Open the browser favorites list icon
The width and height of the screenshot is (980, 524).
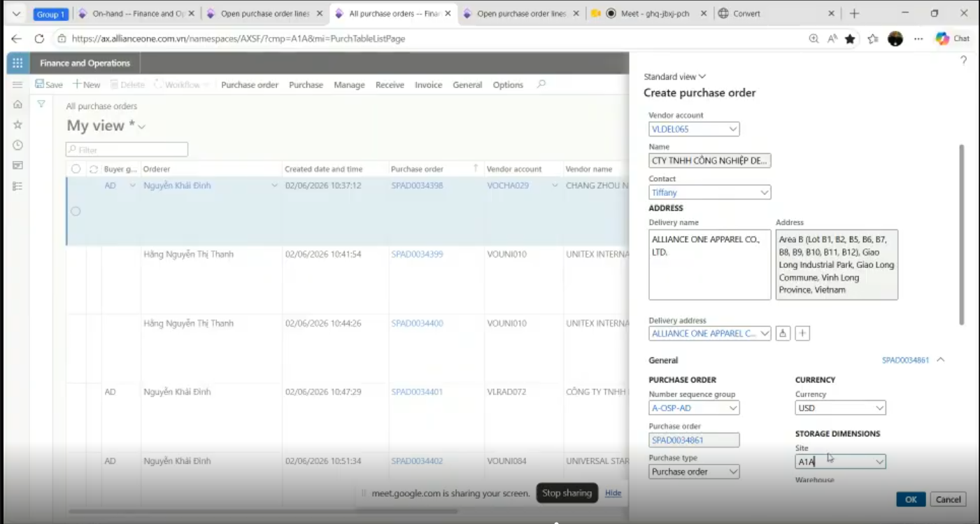873,39
